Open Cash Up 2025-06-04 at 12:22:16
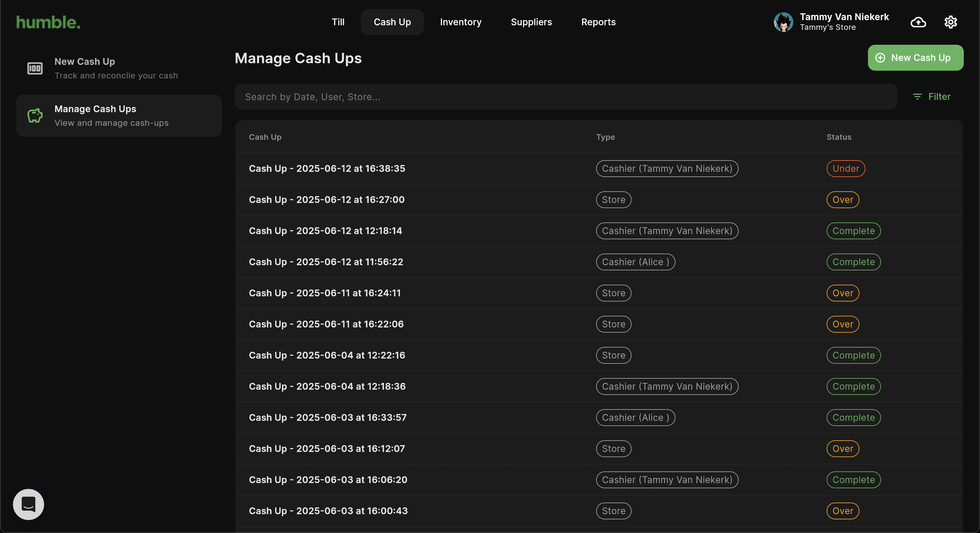The image size is (980, 533). (x=599, y=356)
